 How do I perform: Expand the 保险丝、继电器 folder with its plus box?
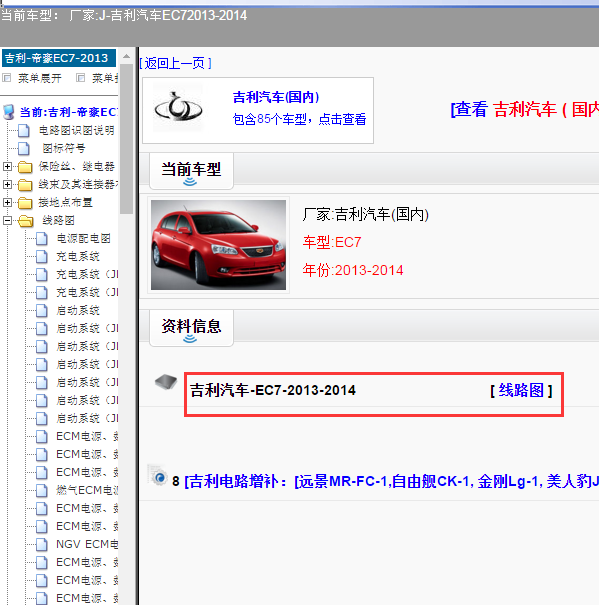tap(7, 166)
